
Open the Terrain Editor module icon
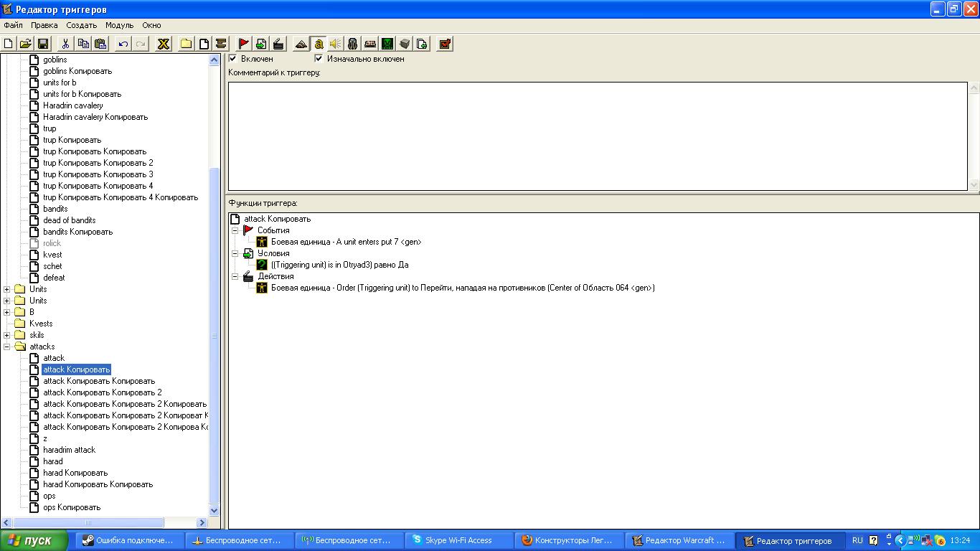(301, 44)
